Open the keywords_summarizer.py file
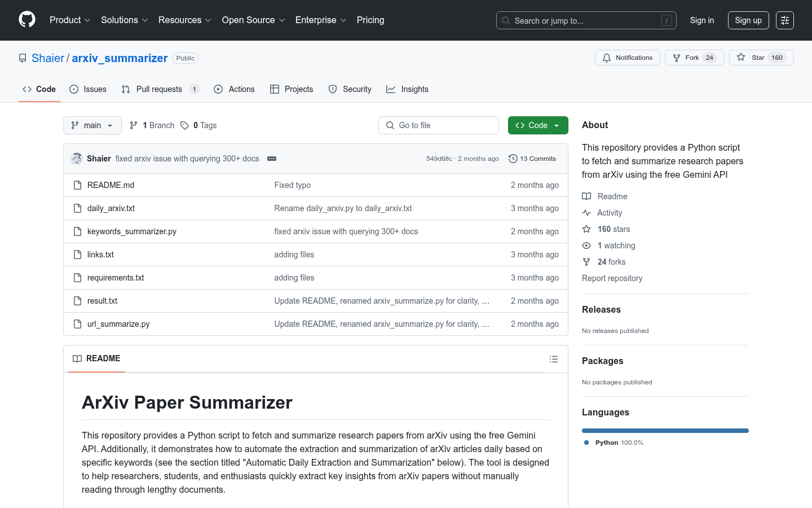Image resolution: width=812 pixels, height=508 pixels. click(x=132, y=231)
